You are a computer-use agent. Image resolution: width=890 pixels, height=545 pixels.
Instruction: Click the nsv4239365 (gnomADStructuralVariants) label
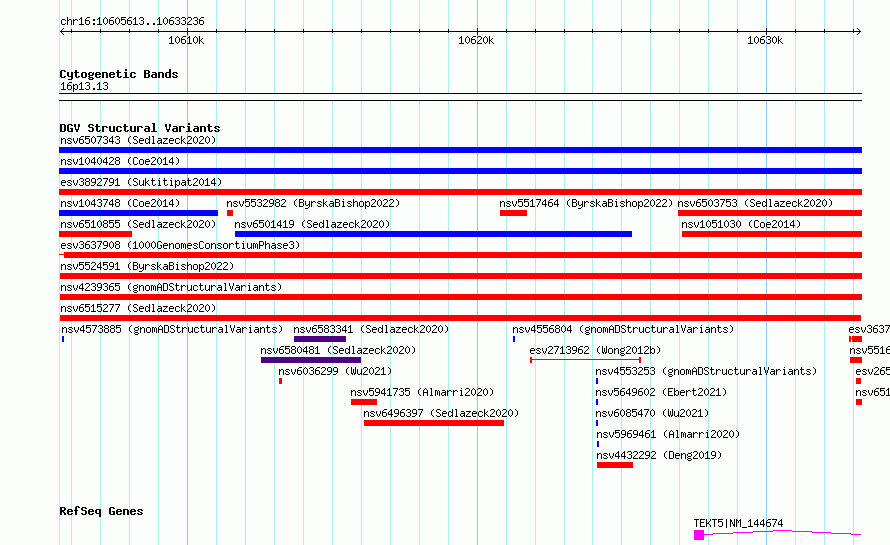pyautogui.click(x=171, y=287)
